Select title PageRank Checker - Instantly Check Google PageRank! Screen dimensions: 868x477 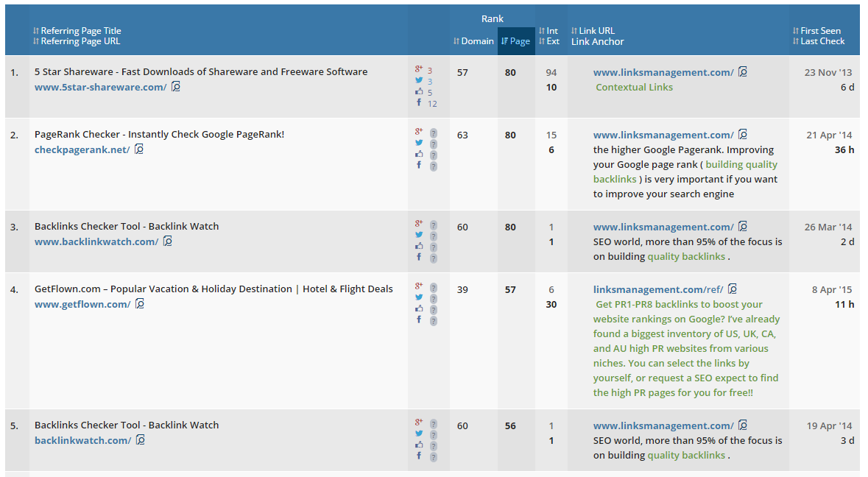pos(160,135)
